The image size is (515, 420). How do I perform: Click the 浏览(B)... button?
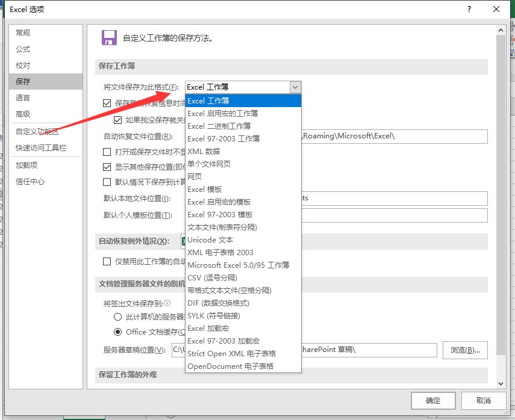(x=465, y=350)
